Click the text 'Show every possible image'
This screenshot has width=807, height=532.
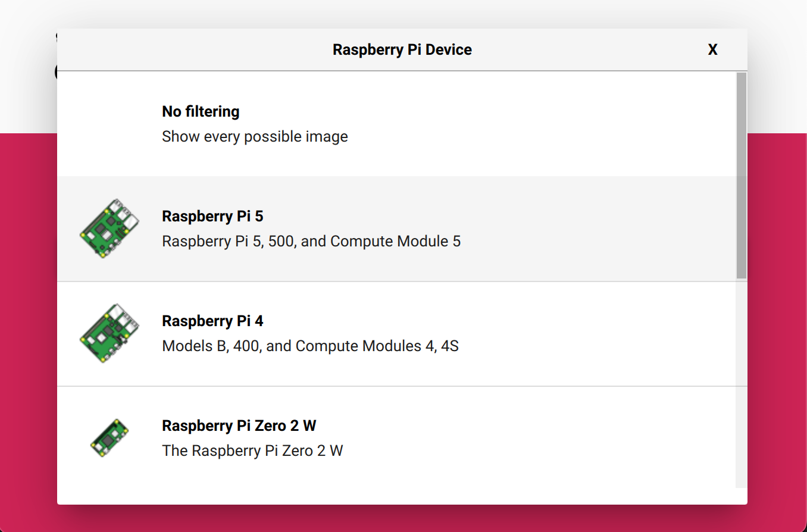tap(255, 137)
